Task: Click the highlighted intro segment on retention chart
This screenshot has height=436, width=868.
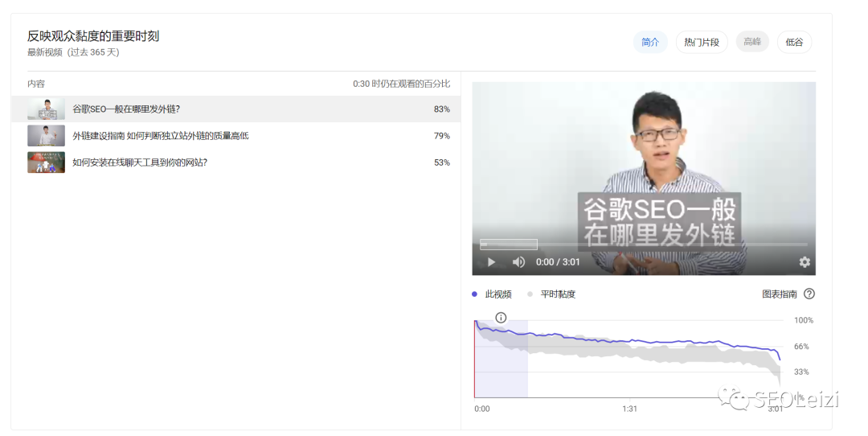Action: click(x=501, y=359)
